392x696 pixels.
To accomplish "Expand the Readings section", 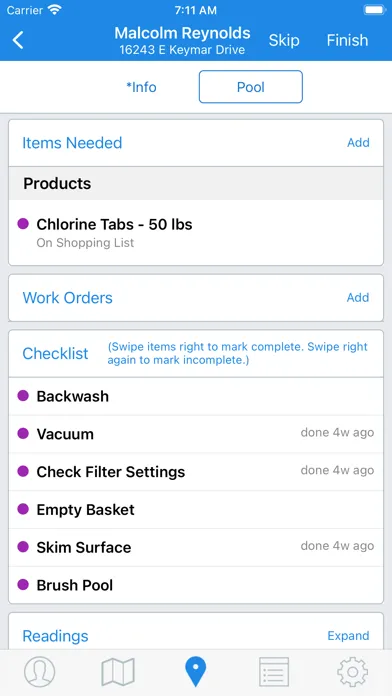I will click(x=348, y=636).
